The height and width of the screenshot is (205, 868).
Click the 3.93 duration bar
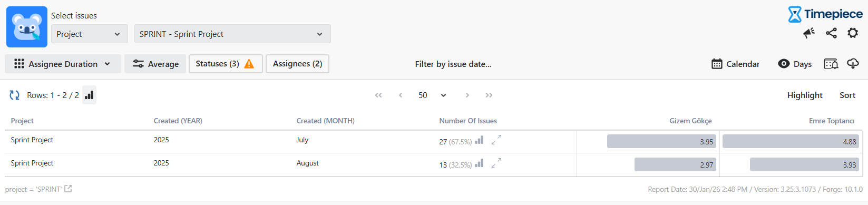tap(804, 164)
